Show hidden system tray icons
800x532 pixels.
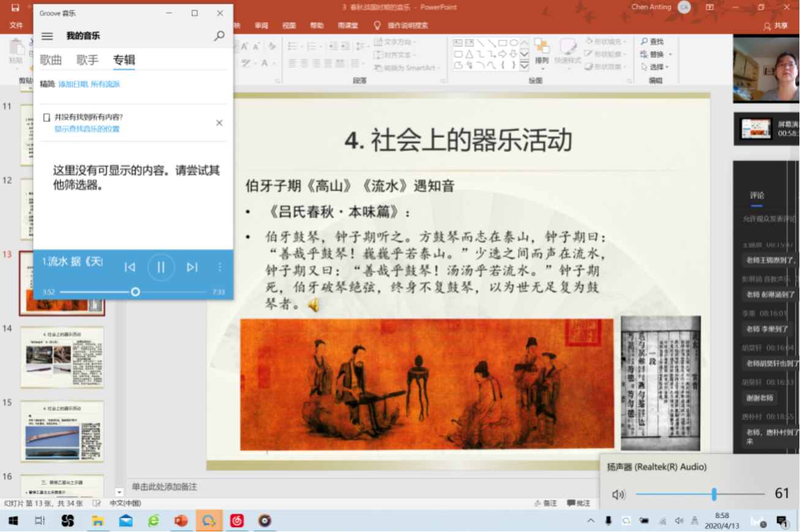coord(591,521)
